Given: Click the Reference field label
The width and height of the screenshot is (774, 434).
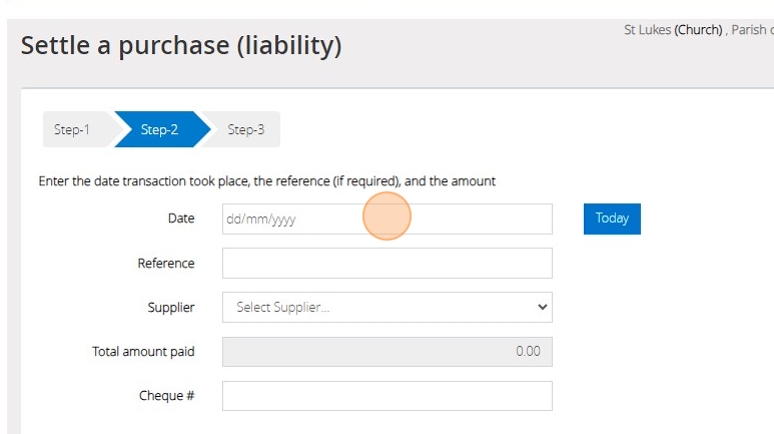Looking at the screenshot, I should click(x=166, y=263).
